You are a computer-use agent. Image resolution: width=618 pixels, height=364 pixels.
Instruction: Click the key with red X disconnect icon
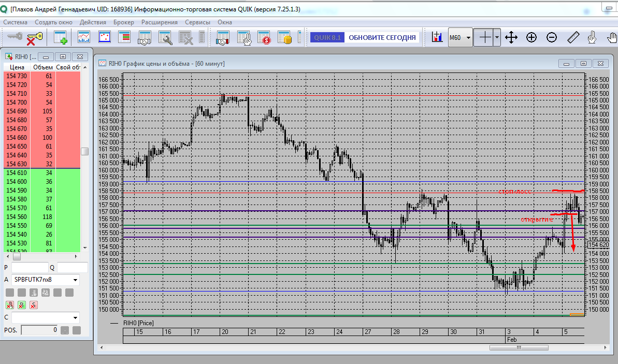point(34,38)
